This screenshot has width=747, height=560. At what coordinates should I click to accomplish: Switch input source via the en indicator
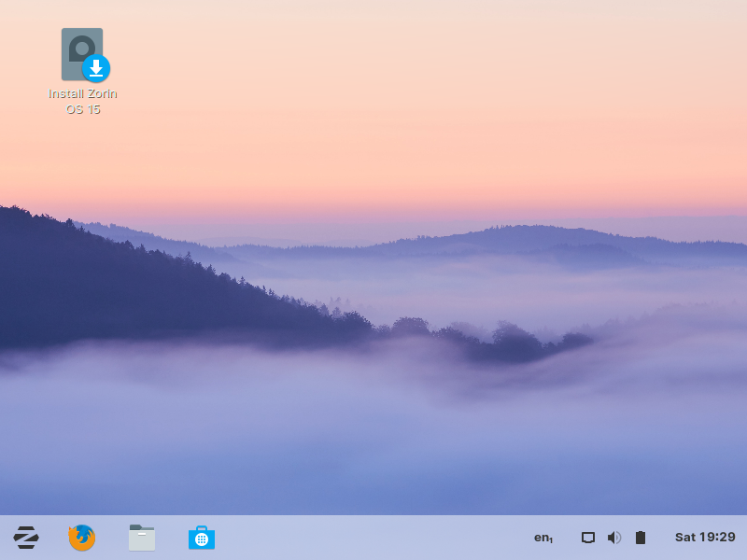coord(543,538)
